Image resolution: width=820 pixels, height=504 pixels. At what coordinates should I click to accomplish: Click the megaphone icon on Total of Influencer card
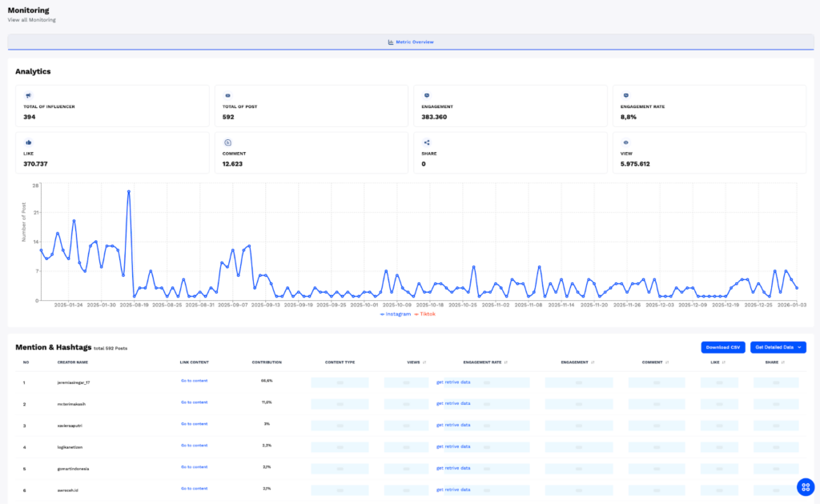(28, 95)
